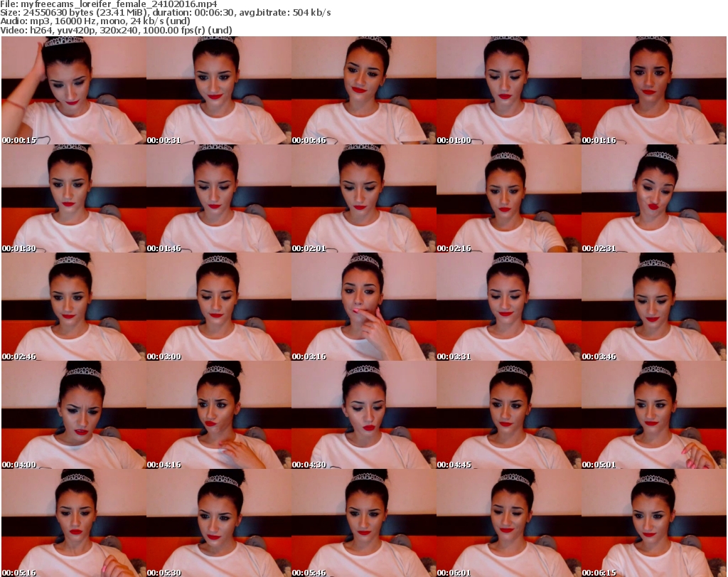The image size is (728, 577).
Task: Click the 'Video: h264, yuv420p' info line
Action: (x=116, y=31)
